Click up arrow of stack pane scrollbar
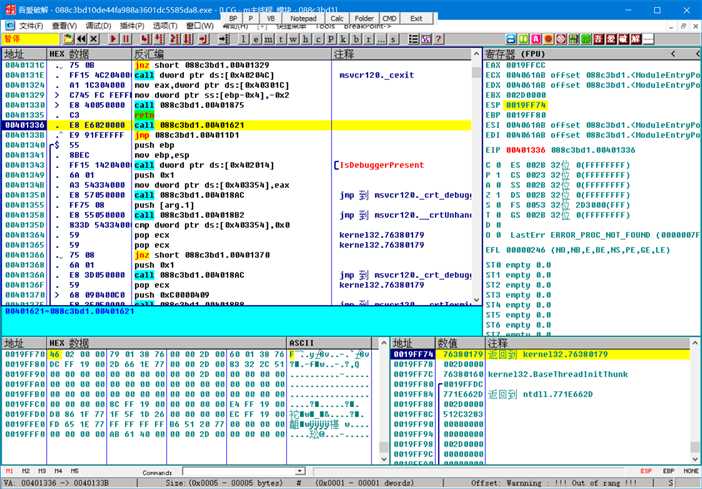The width and height of the screenshot is (702, 489). (x=695, y=343)
